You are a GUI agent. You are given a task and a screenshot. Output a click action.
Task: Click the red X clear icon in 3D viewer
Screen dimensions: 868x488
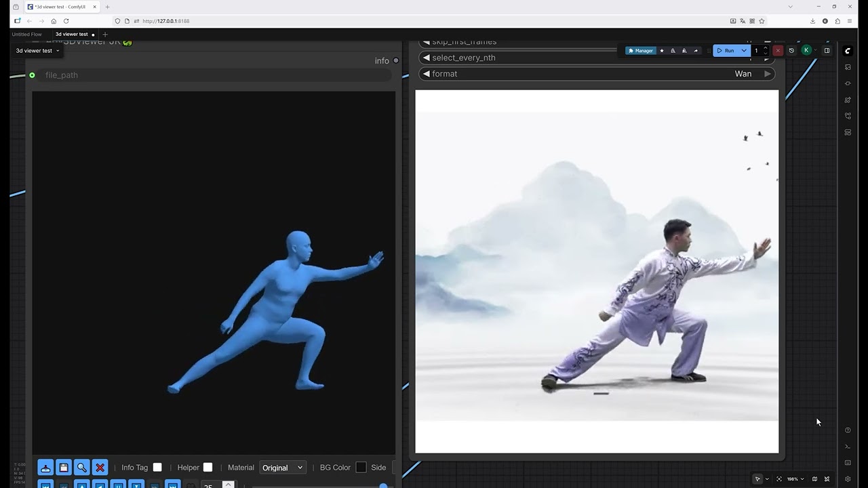(x=100, y=468)
